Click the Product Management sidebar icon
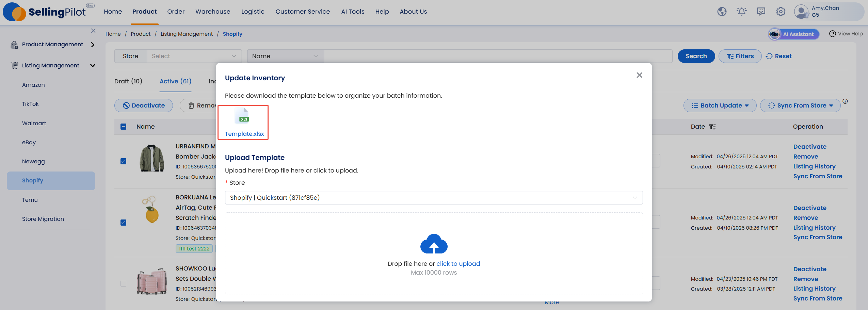 point(14,45)
